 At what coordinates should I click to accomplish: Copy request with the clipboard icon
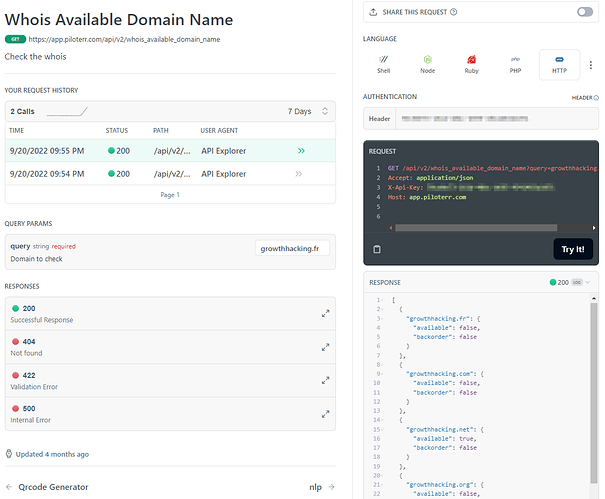(x=377, y=249)
